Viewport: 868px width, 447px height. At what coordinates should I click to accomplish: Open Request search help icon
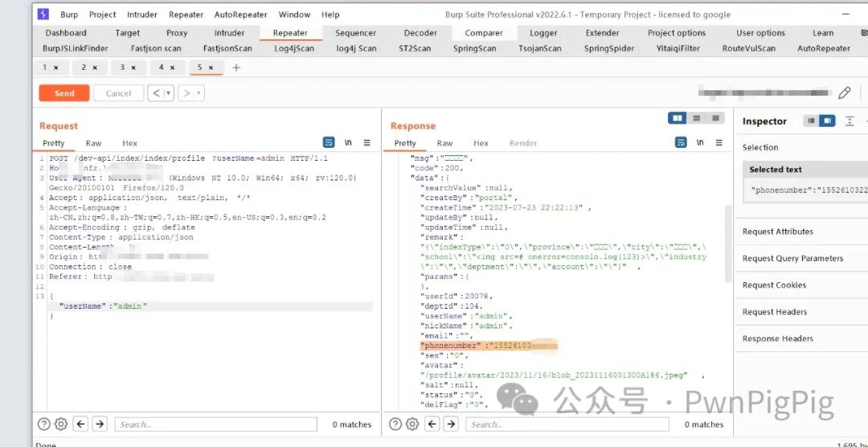click(43, 424)
